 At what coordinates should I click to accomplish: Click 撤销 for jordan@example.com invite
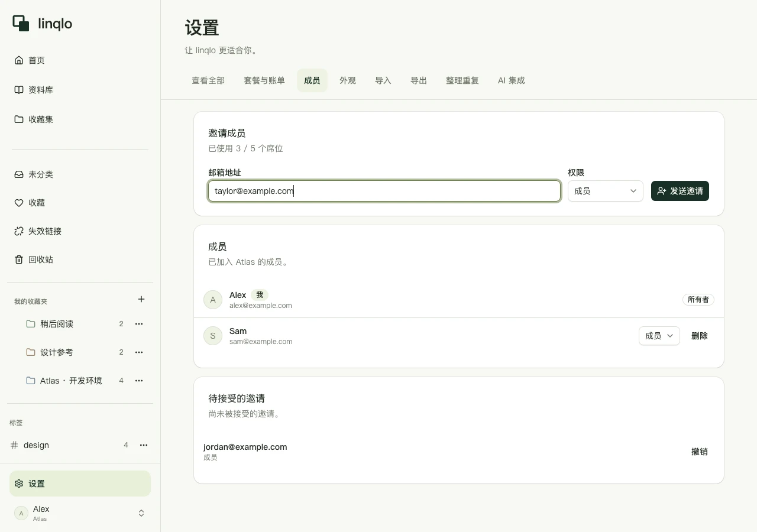(700, 452)
